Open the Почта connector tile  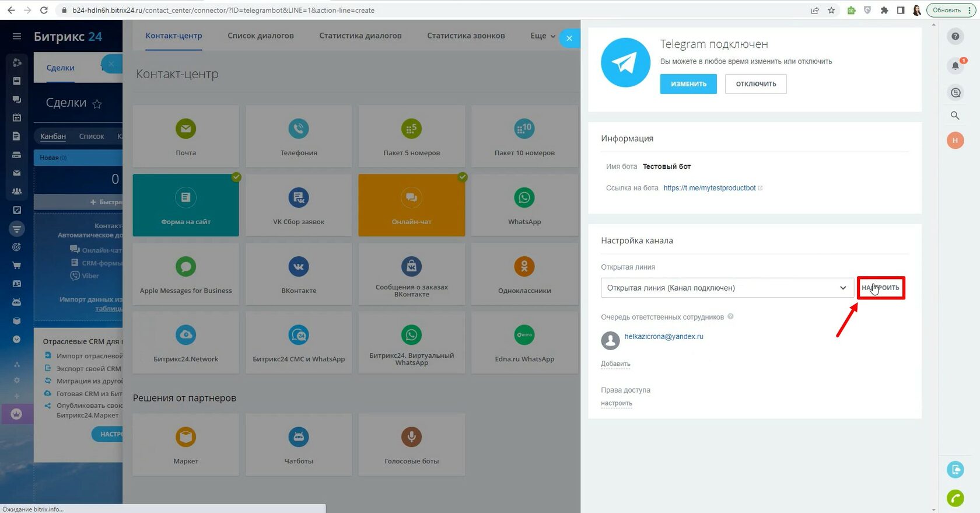(x=185, y=136)
